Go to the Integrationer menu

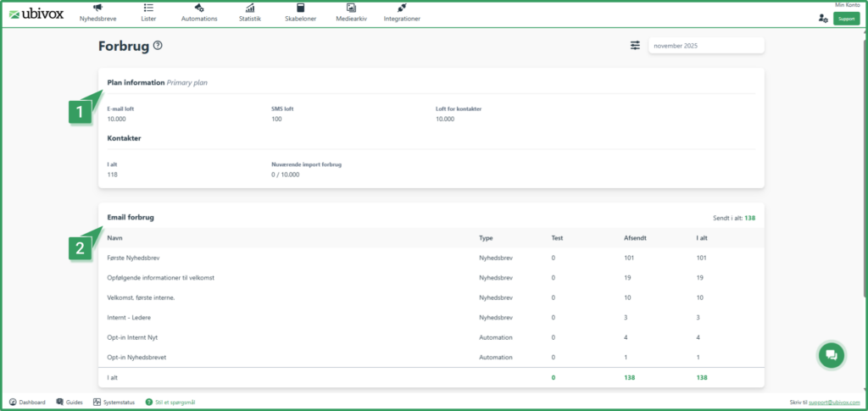pyautogui.click(x=402, y=19)
